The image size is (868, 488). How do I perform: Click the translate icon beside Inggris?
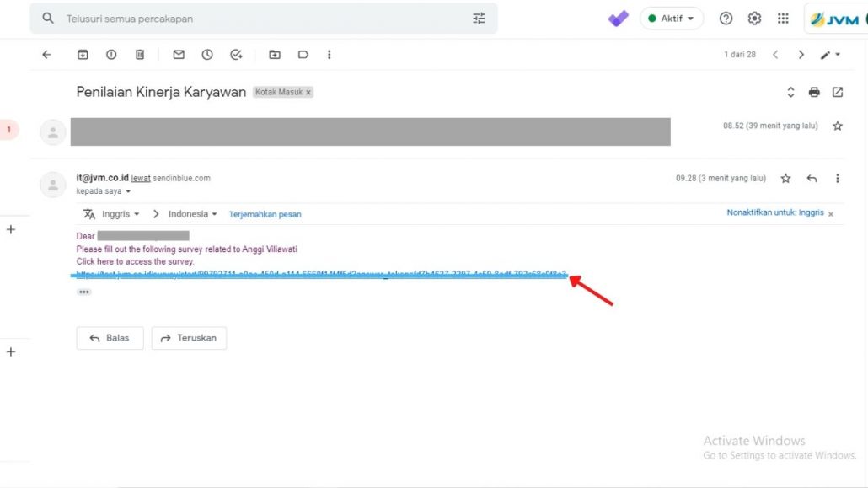pos(89,214)
